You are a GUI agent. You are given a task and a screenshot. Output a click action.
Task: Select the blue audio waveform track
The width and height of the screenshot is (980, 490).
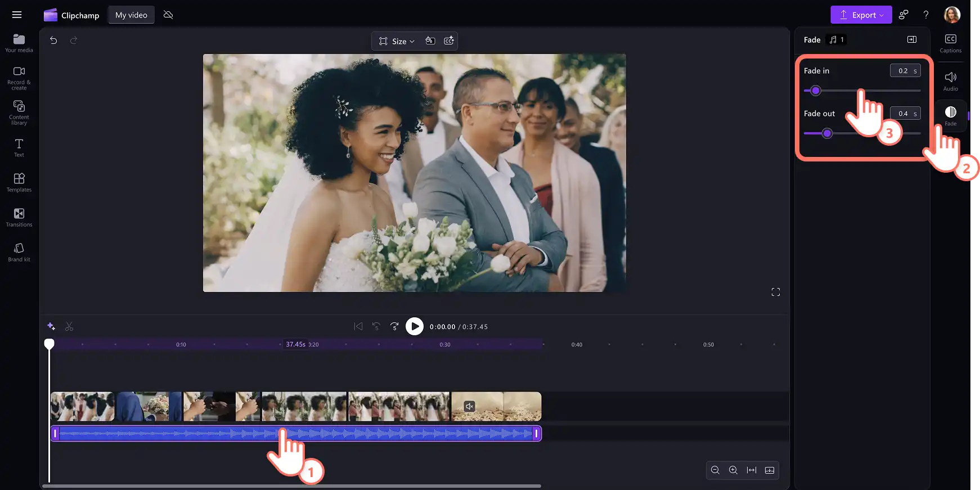(296, 433)
